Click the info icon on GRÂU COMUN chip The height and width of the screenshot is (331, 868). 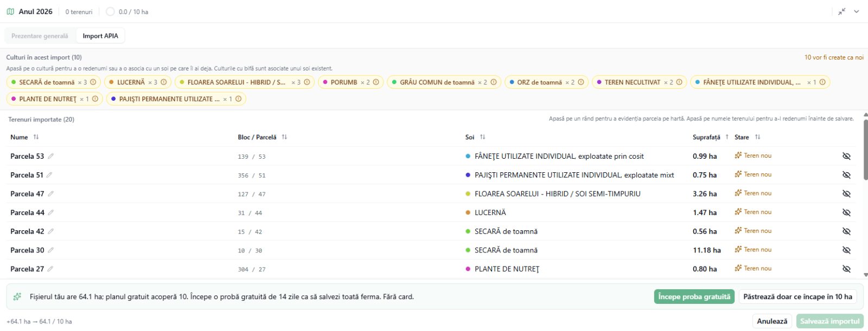click(x=494, y=82)
